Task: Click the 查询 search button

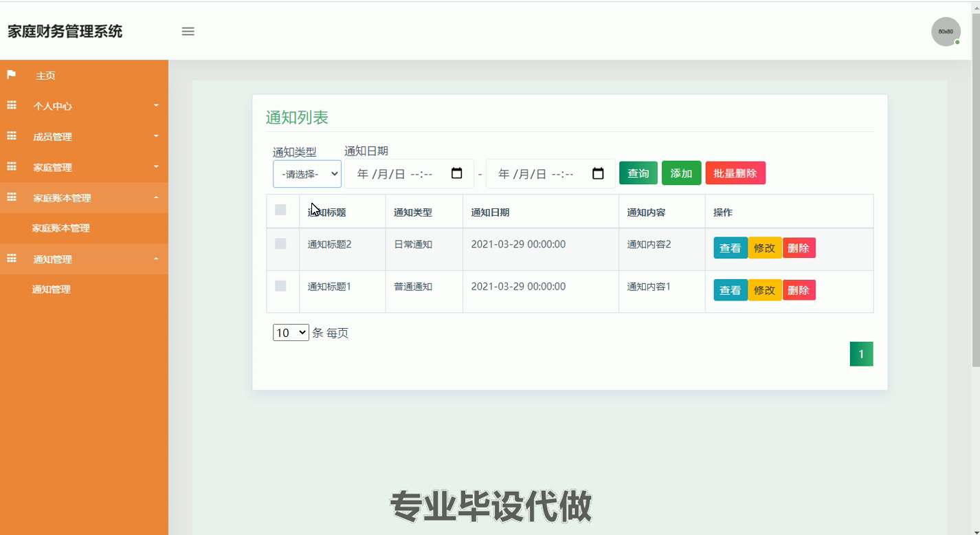Action: point(638,173)
